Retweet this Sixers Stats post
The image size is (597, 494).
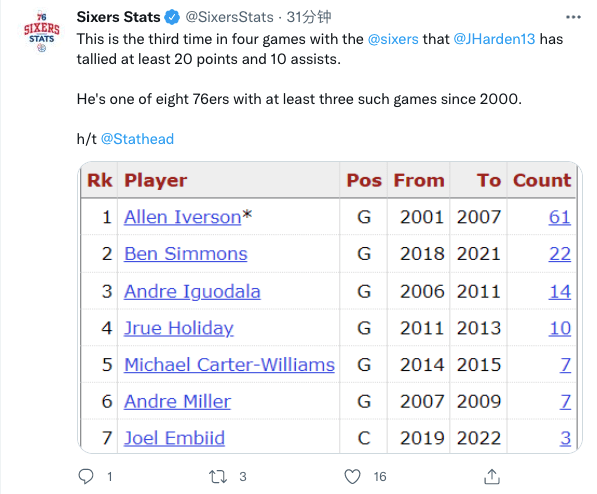[x=218, y=476]
